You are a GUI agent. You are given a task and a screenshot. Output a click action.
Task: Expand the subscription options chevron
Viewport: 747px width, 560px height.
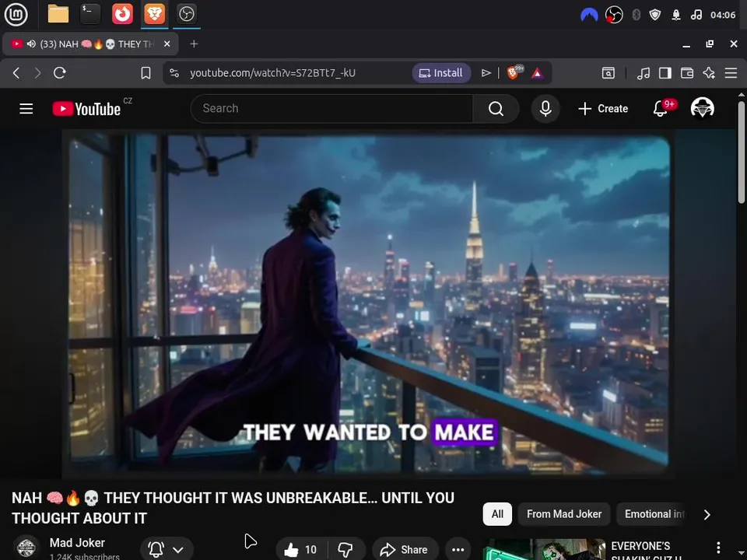pos(178,550)
